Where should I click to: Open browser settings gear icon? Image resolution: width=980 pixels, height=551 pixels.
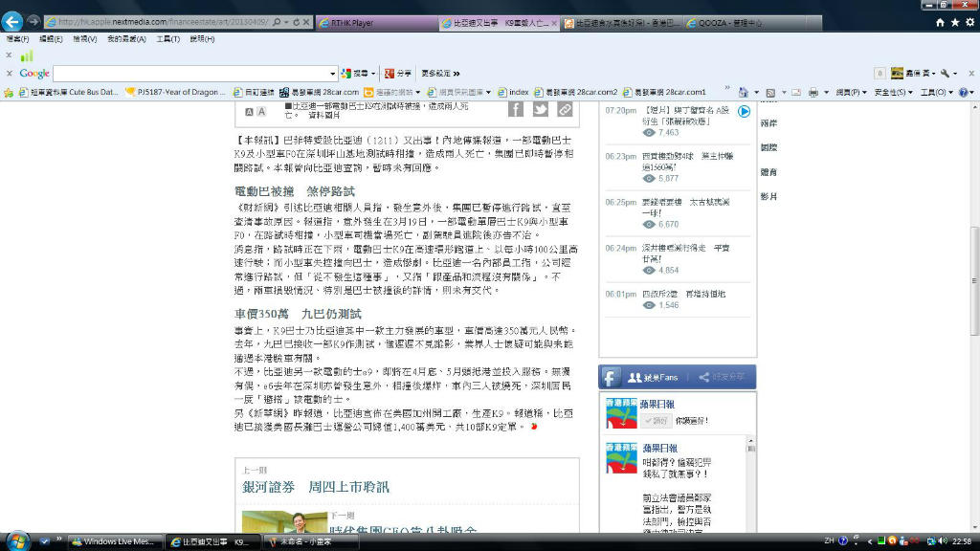tap(970, 23)
